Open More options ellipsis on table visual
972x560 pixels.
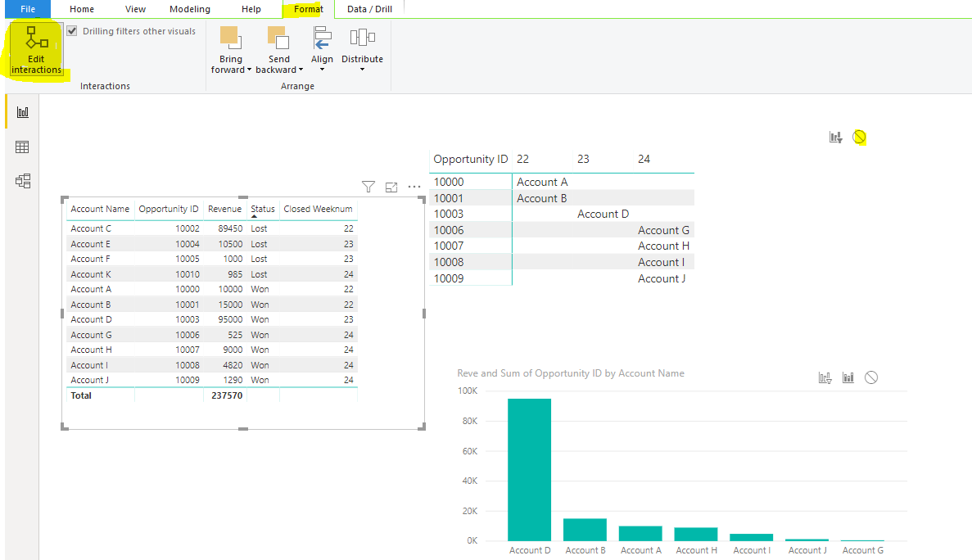click(x=414, y=187)
